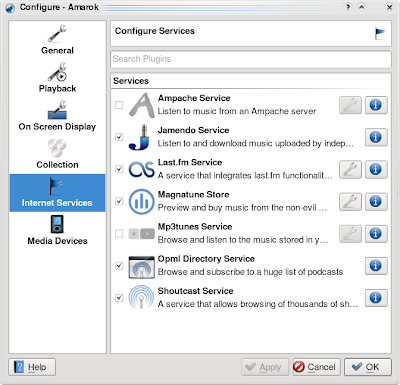Enable the Mp3tunes Service checkbox
The image size is (400, 385).
pos(119,234)
